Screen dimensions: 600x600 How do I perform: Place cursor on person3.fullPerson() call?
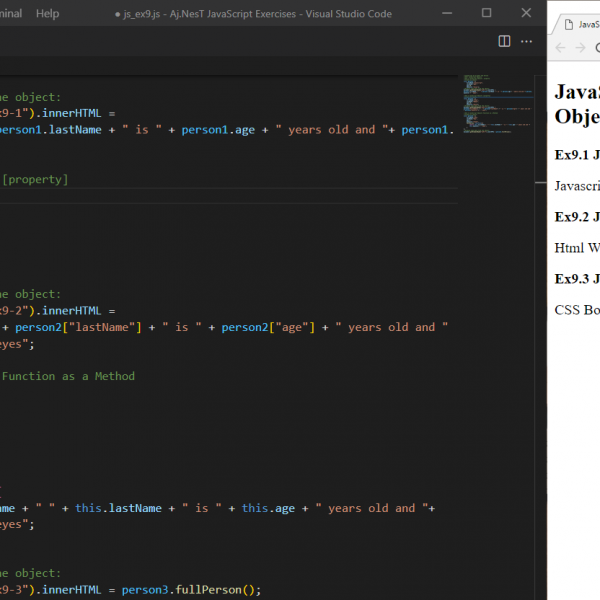pyautogui.click(x=190, y=590)
